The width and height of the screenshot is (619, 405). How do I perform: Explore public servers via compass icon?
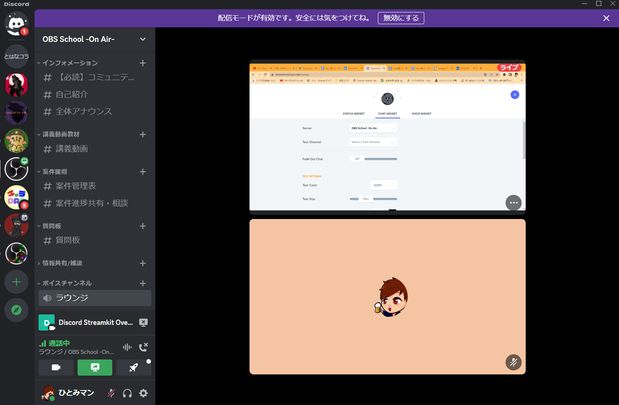pos(16,310)
